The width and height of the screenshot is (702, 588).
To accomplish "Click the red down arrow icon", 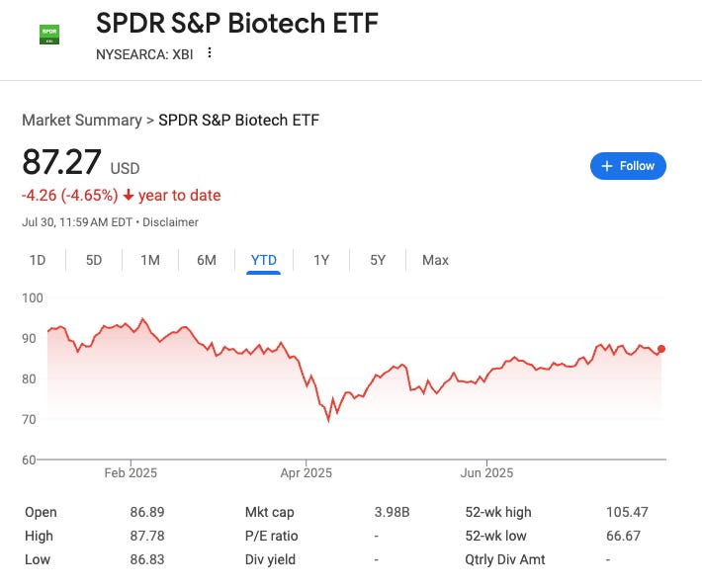I will click(129, 195).
